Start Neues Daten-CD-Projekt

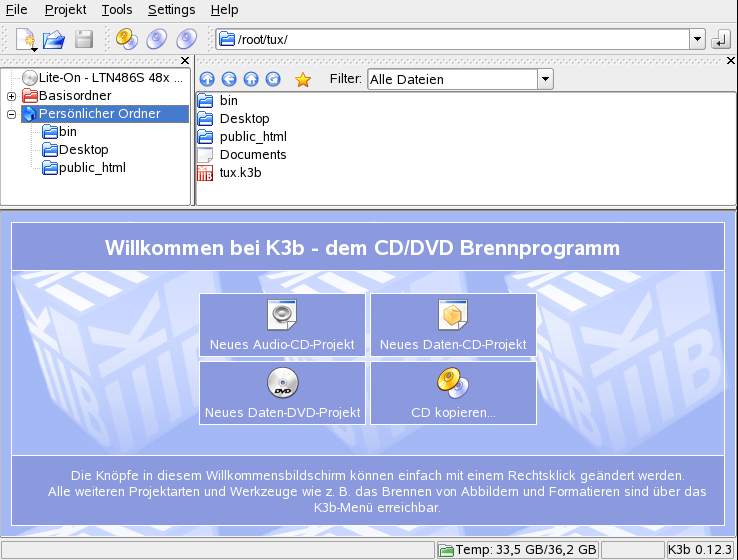tap(453, 325)
